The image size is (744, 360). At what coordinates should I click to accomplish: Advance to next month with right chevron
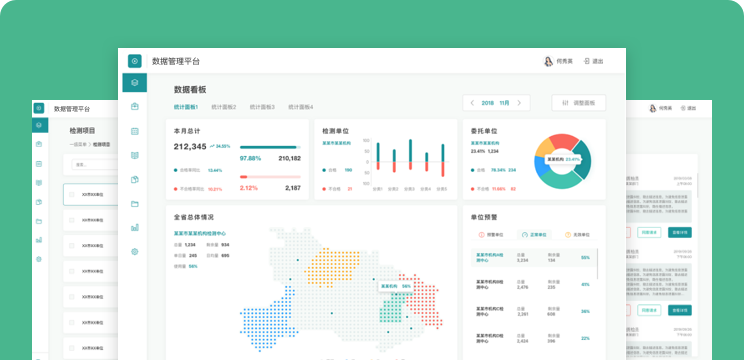click(x=519, y=103)
